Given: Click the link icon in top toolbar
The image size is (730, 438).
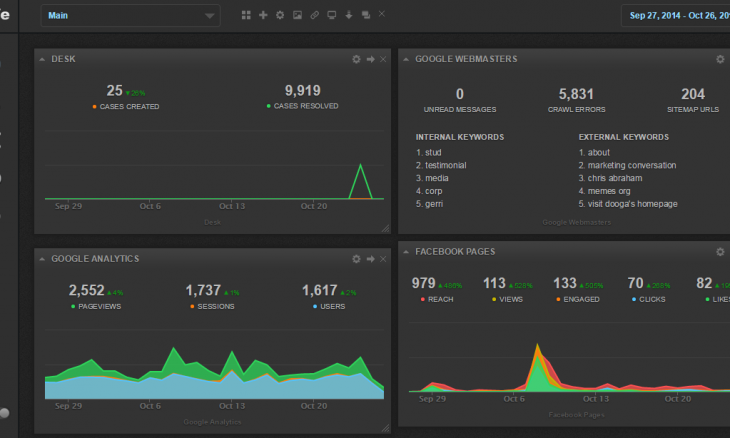Looking at the screenshot, I should click(x=314, y=16).
